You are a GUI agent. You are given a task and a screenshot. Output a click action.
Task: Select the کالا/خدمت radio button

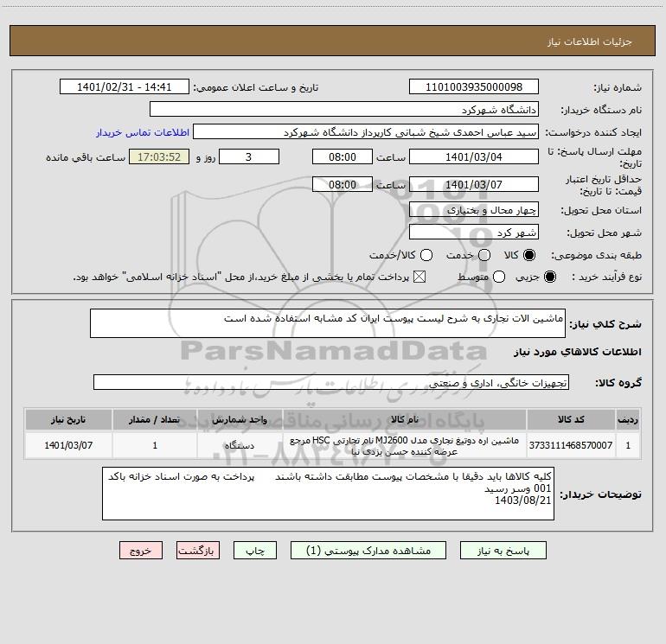pyautogui.click(x=426, y=255)
